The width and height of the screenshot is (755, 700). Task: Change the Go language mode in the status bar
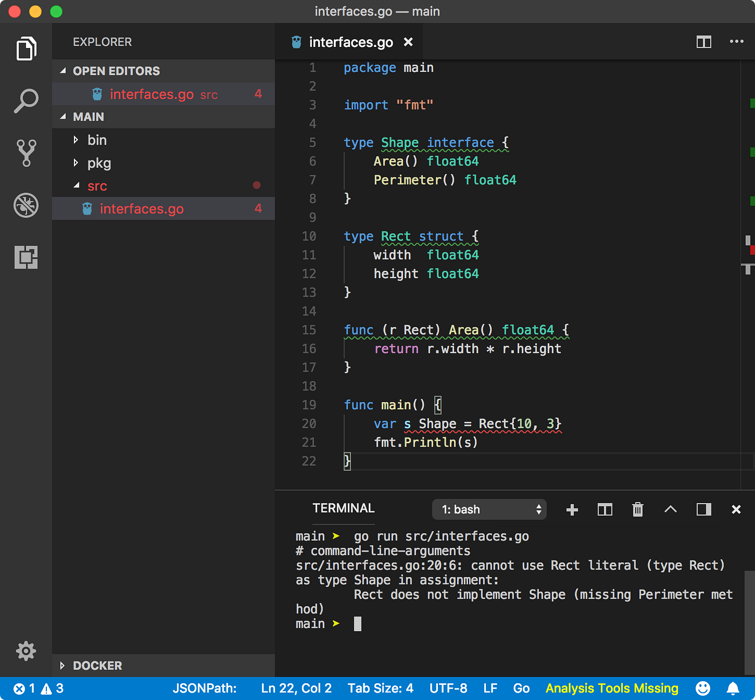coord(521,688)
